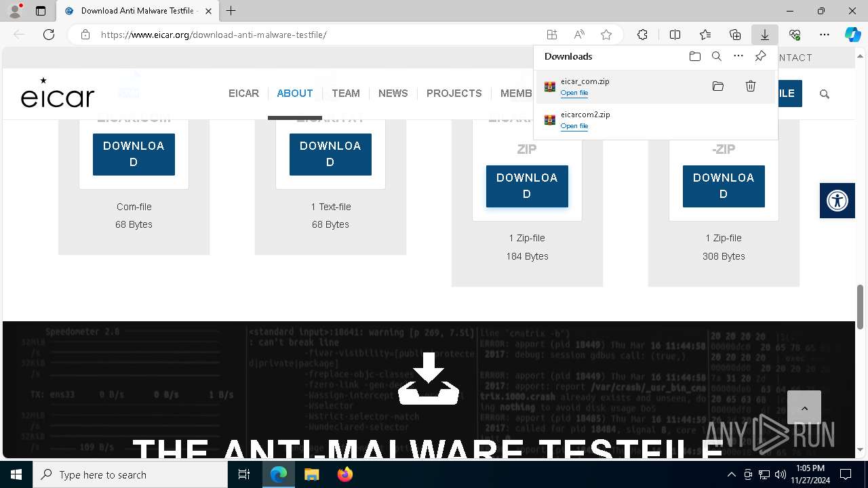Go to ABOUT menu item

pyautogui.click(x=295, y=94)
